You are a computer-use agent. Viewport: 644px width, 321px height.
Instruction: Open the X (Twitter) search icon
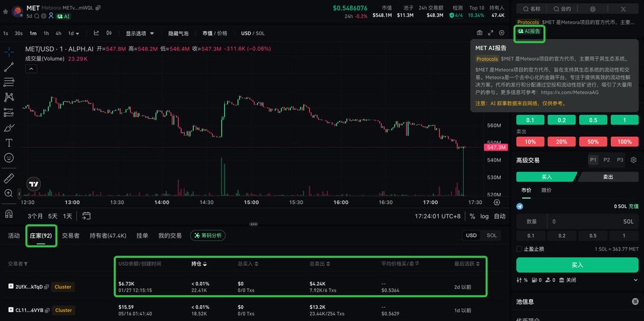coord(623,9)
